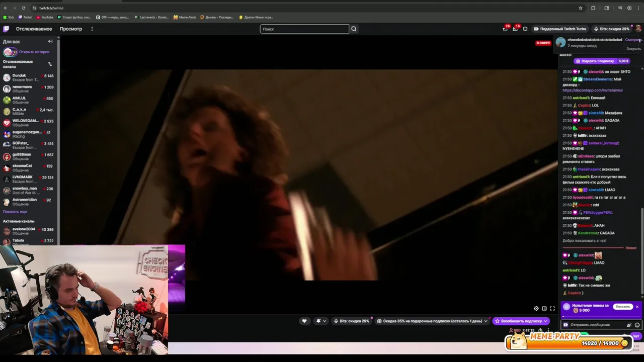Open Prime loot inbox with badge 28

[505, 29]
